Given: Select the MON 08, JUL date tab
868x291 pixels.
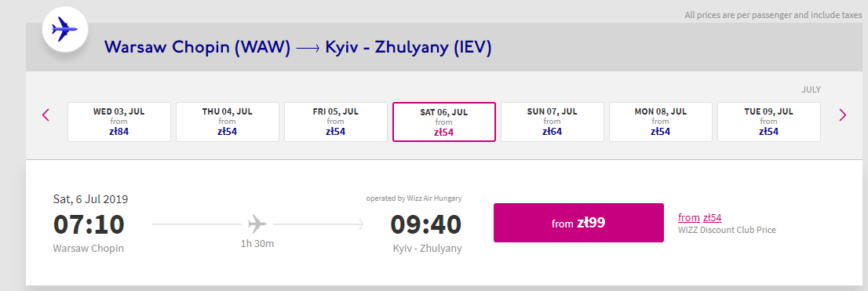Looking at the screenshot, I should pos(661,122).
